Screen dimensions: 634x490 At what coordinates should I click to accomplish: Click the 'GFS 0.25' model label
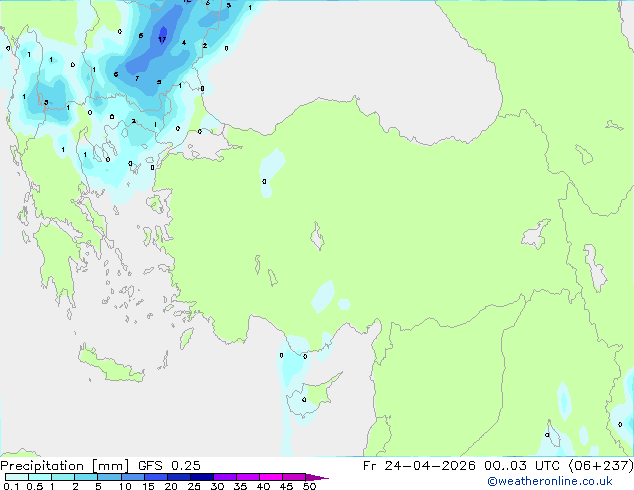click(169, 466)
